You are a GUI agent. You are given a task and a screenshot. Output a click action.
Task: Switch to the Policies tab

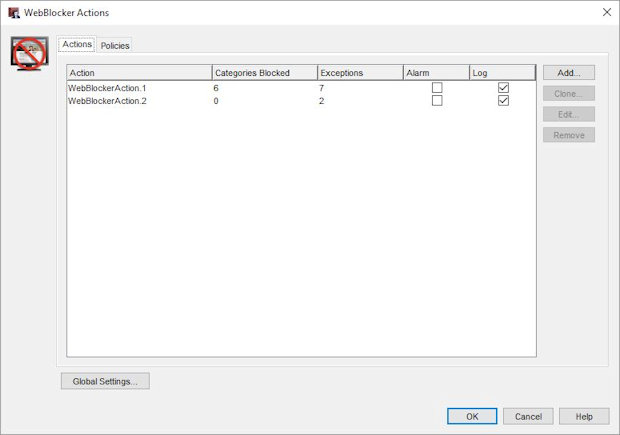115,45
